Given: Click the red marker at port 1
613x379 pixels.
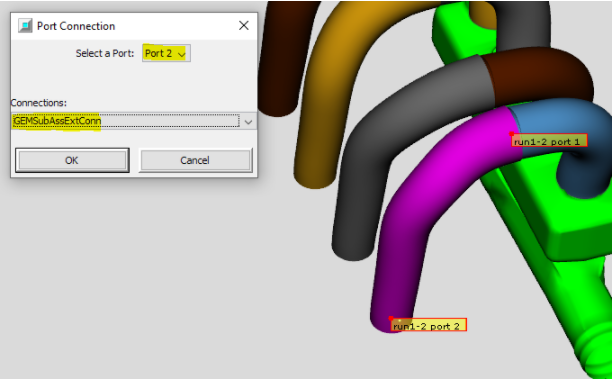Looking at the screenshot, I should [x=511, y=134].
